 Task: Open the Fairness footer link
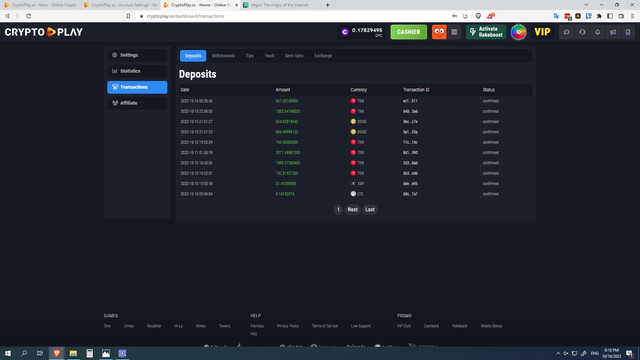257,326
